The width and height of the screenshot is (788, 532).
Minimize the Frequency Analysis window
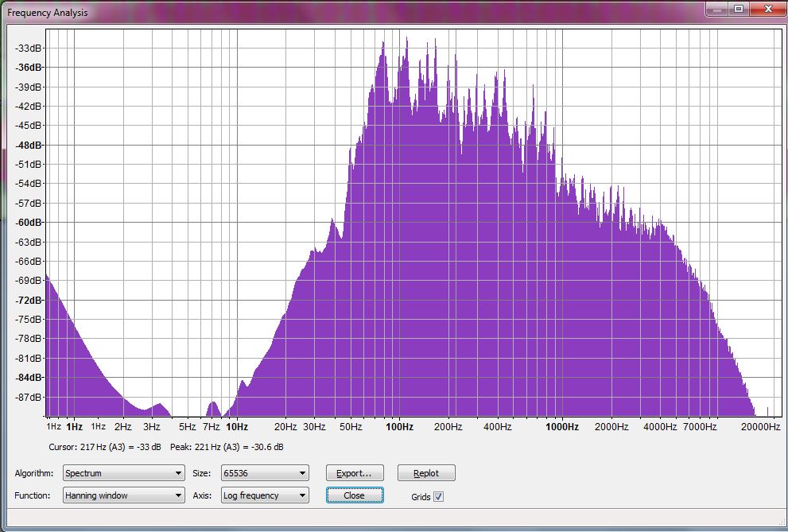[x=718, y=9]
